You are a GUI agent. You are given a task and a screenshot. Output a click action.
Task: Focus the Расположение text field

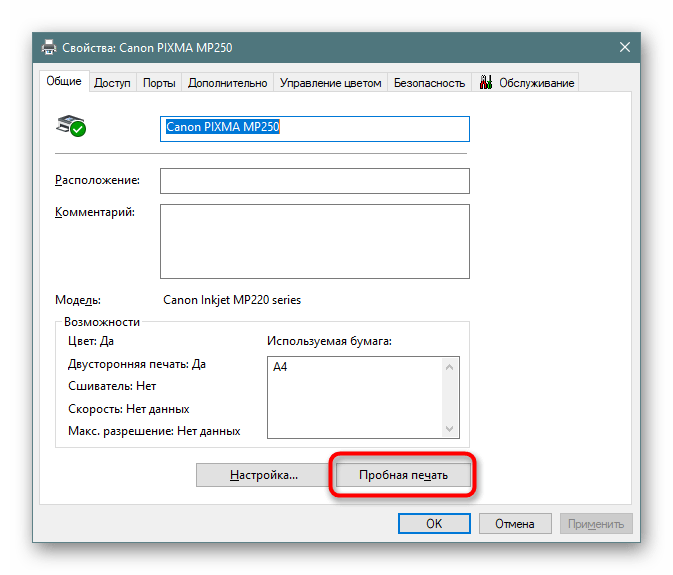314,180
